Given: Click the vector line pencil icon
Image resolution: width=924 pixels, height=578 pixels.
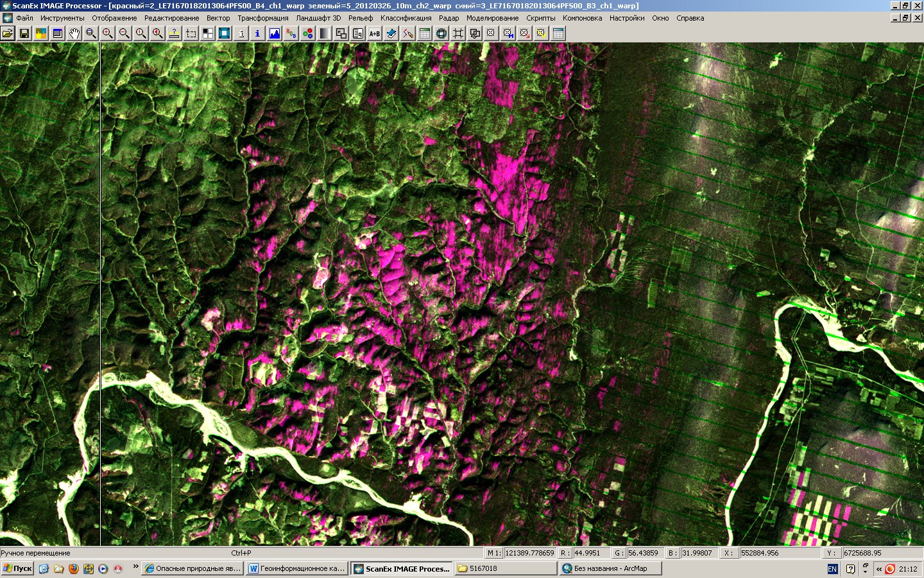Looking at the screenshot, I should coord(408,33).
